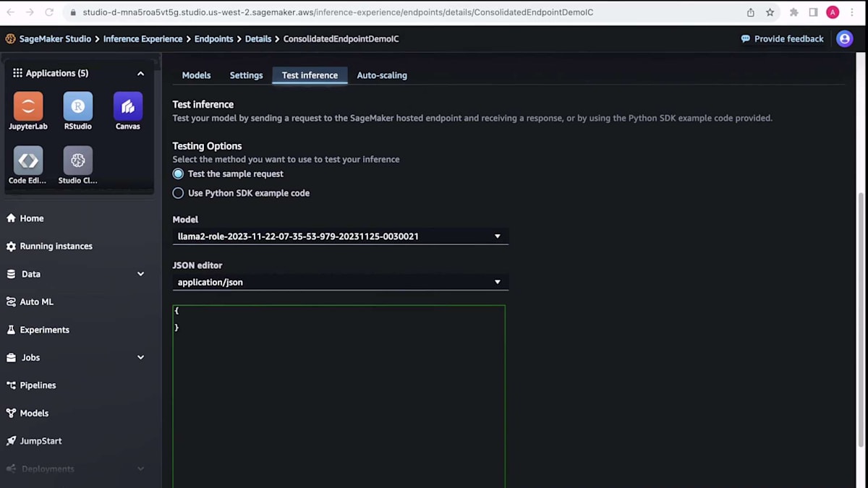Click the Applications grid icon
Screen dimensions: 868x488
pyautogui.click(x=17, y=73)
